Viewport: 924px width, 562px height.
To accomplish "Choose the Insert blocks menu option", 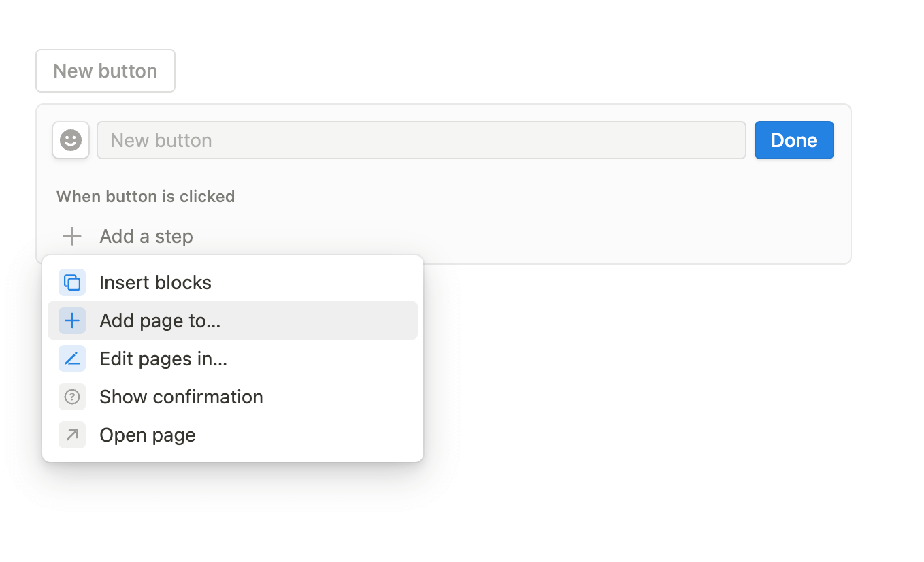I will pyautogui.click(x=155, y=282).
